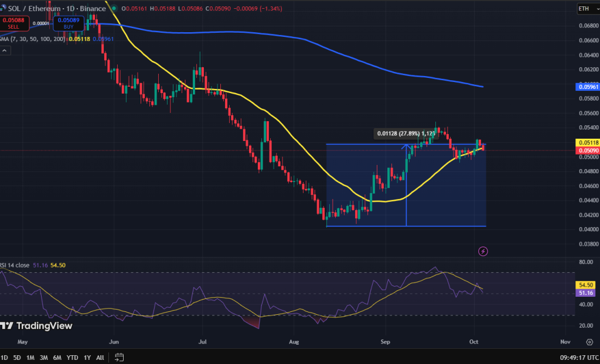Click the SOL symbol logo icon
Screen dimensions: 600x364
(x=4, y=8)
